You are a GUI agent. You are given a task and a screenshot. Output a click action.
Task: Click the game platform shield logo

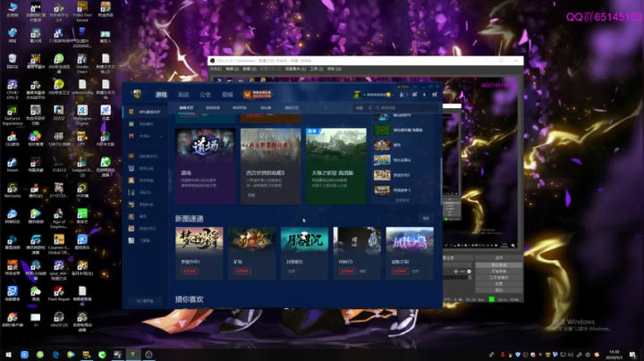pyautogui.click(x=137, y=94)
